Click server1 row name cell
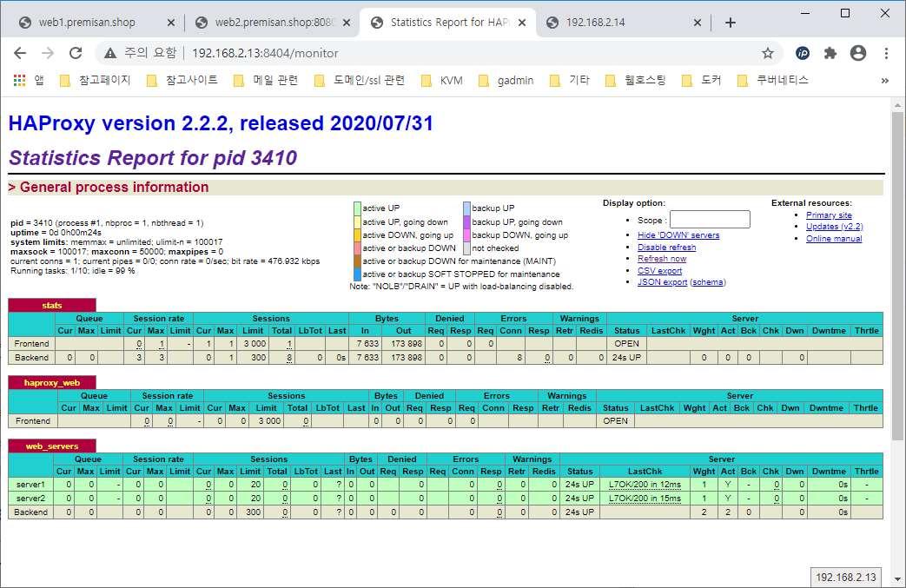This screenshot has height=588, width=906. (30, 484)
